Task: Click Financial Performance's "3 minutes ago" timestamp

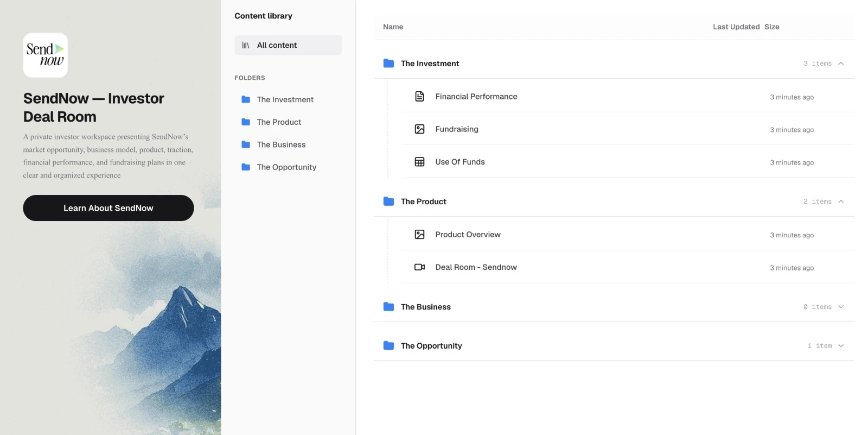Action: (792, 97)
